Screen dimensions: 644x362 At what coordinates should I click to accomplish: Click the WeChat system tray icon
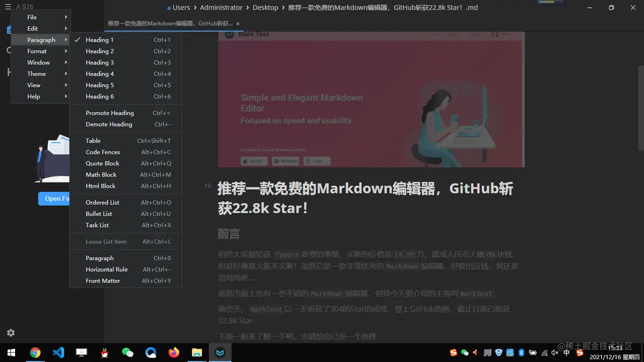(x=465, y=353)
